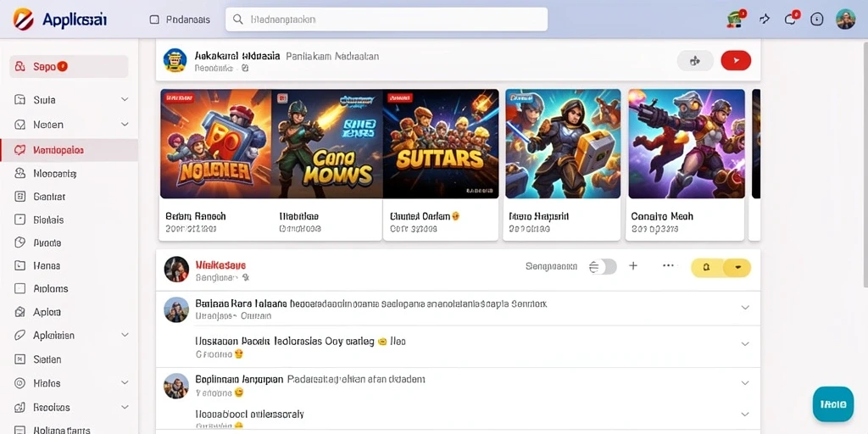868x434 pixels.
Task: Toggle the switch next to Sengnaoan
Action: coord(603,267)
